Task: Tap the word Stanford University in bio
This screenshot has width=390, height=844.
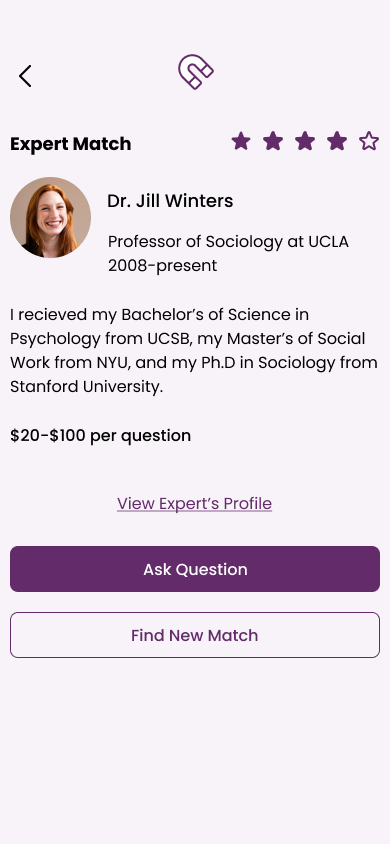Action: [86, 386]
